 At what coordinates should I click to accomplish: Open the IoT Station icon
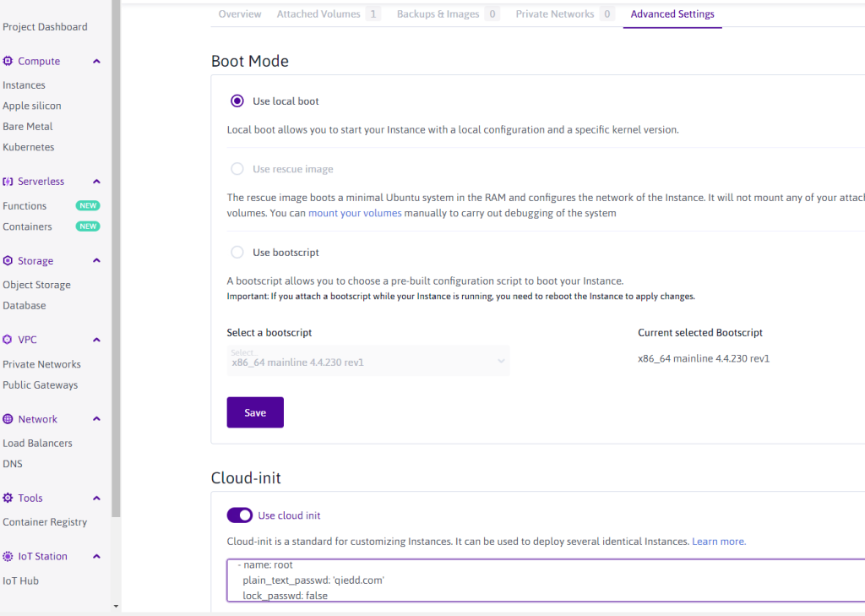point(8,556)
